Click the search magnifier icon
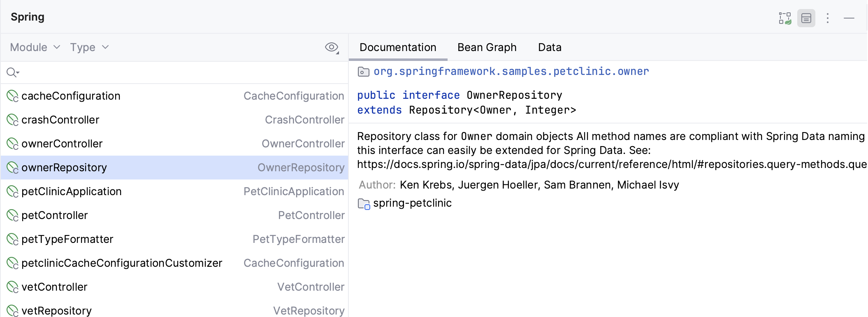This screenshot has height=317, width=868. pyautogui.click(x=12, y=73)
